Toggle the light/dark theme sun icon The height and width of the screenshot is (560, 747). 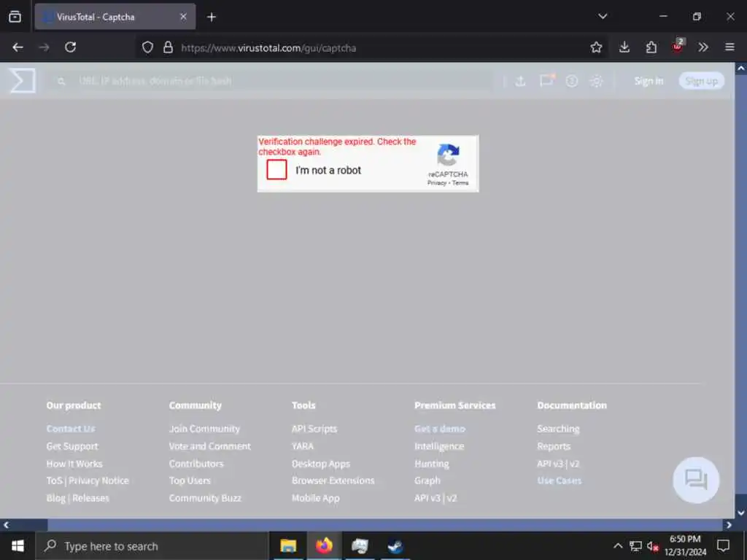597,81
